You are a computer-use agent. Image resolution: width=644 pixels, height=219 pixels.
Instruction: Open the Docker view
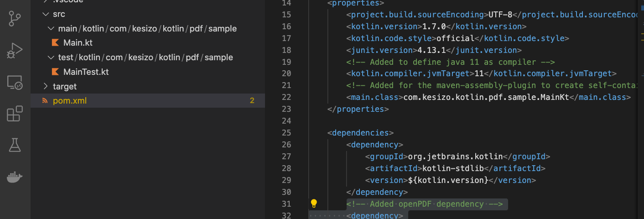pos(15,177)
